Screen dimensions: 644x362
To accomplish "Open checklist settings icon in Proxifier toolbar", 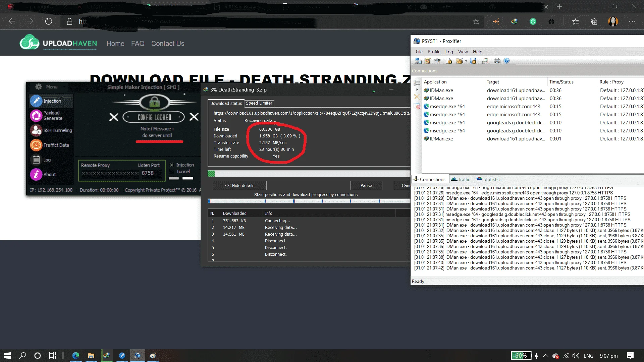I will tap(485, 61).
